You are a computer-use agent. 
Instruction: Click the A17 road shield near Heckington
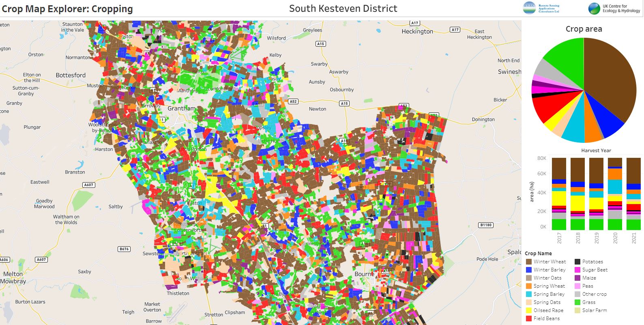click(414, 23)
